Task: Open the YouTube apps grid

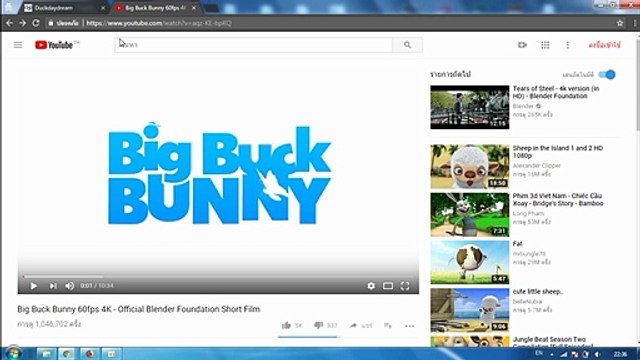Action: (545, 45)
